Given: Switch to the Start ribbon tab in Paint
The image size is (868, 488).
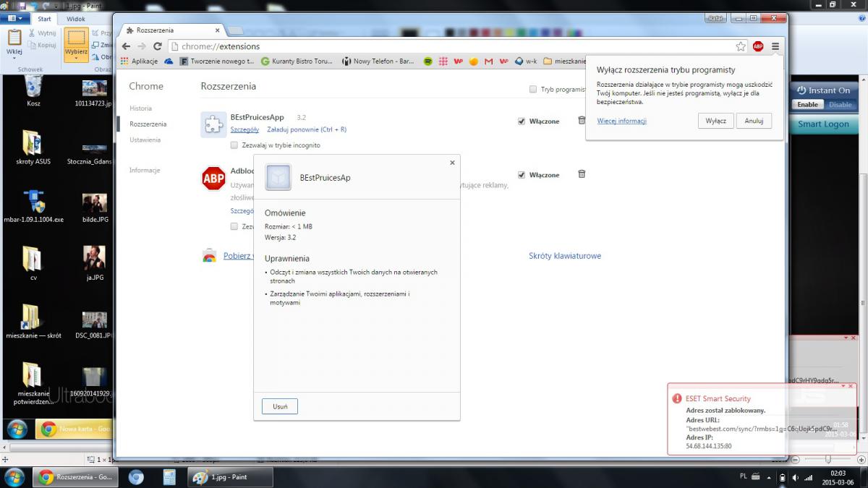Looking at the screenshot, I should click(44, 19).
